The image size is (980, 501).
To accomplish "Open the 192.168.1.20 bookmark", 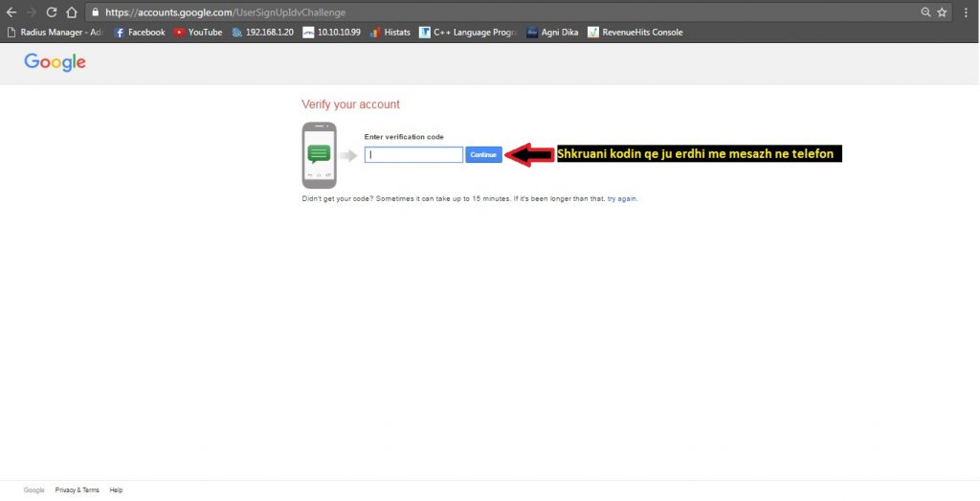I will click(x=262, y=33).
